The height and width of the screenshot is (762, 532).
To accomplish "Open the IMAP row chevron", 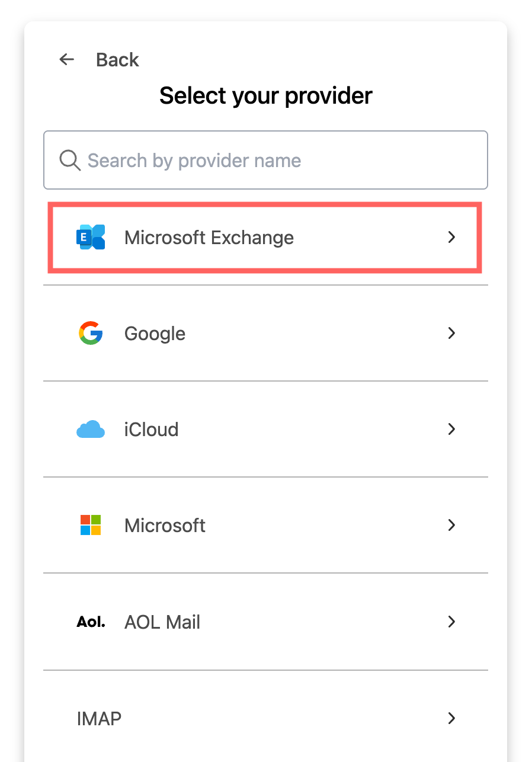I will [451, 718].
